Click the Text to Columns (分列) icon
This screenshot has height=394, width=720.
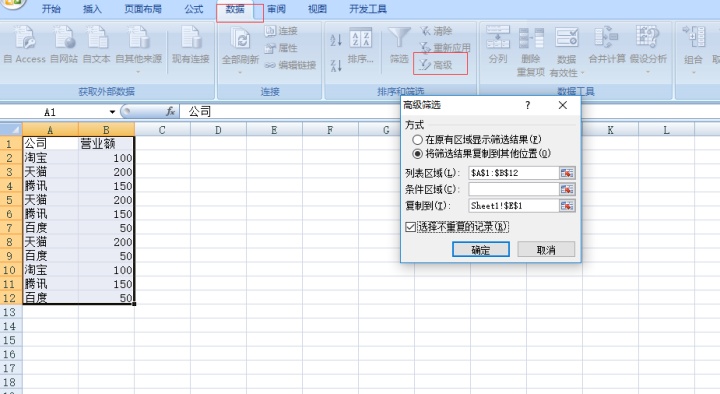(498, 45)
